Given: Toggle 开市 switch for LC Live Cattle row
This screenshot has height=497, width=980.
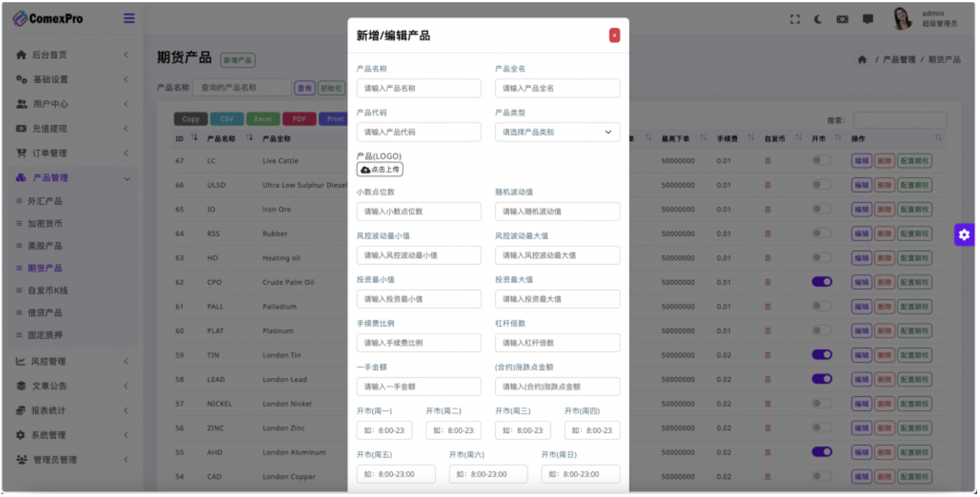Looking at the screenshot, I should pos(822,160).
